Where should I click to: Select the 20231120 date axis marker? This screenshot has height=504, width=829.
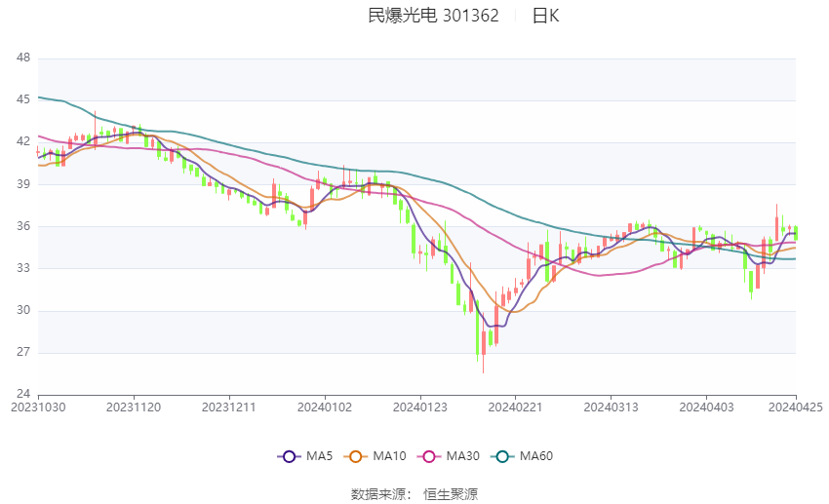coord(134,407)
